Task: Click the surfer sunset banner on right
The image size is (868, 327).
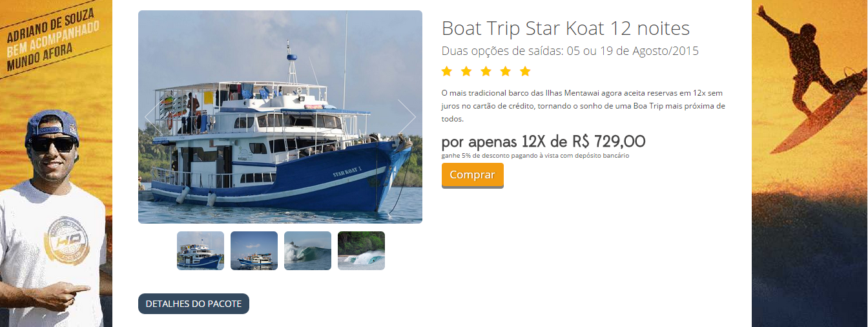Action: click(809, 163)
